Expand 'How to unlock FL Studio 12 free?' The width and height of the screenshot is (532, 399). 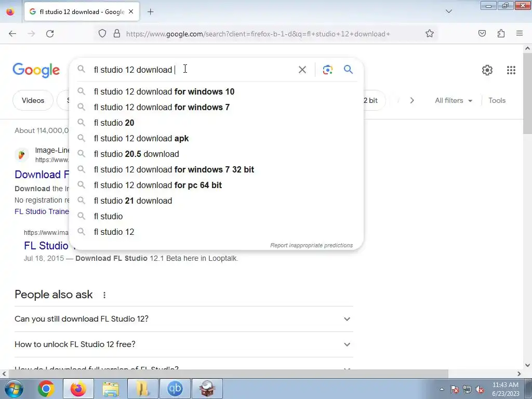click(183, 344)
